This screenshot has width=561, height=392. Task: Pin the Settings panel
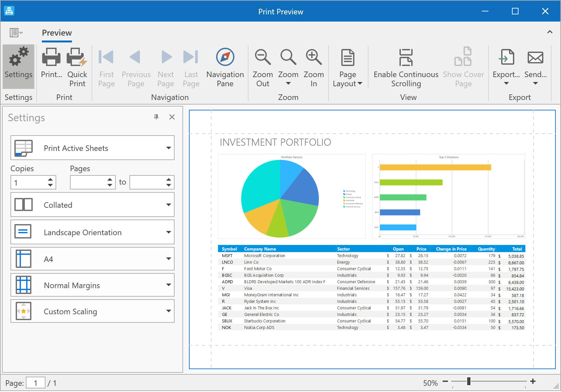(156, 117)
